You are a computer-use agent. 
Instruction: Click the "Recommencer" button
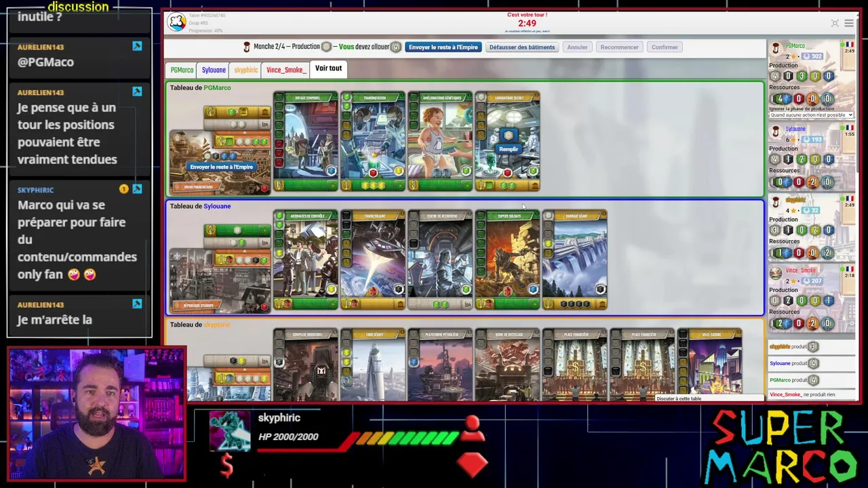(x=619, y=47)
